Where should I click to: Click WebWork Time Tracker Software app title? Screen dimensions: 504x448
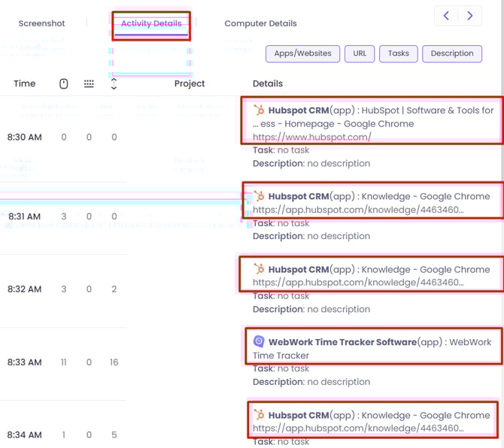click(342, 342)
